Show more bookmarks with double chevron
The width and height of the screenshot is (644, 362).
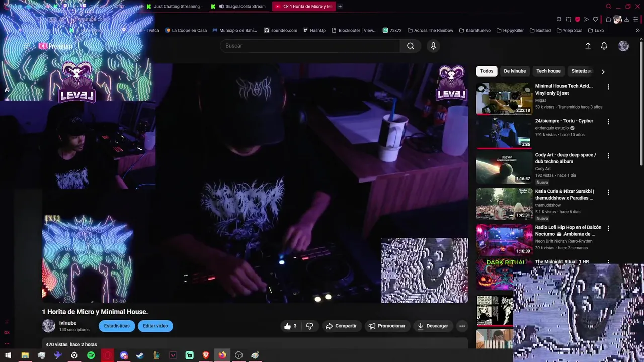(637, 30)
